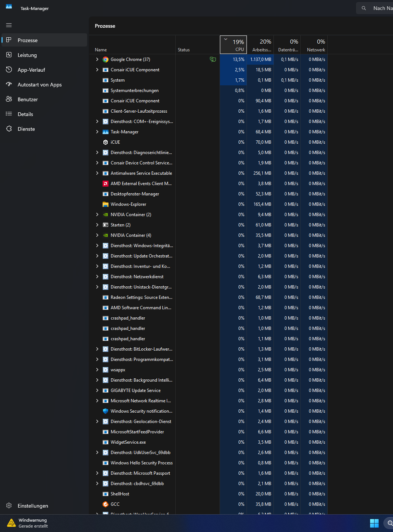Expand Antimalware Service Executable entry
The height and width of the screenshot is (532, 393).
point(97,173)
